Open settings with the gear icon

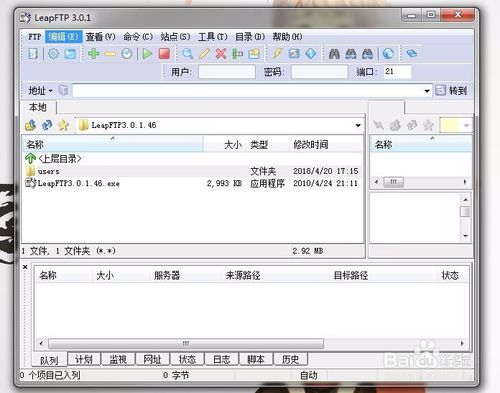coord(53,53)
